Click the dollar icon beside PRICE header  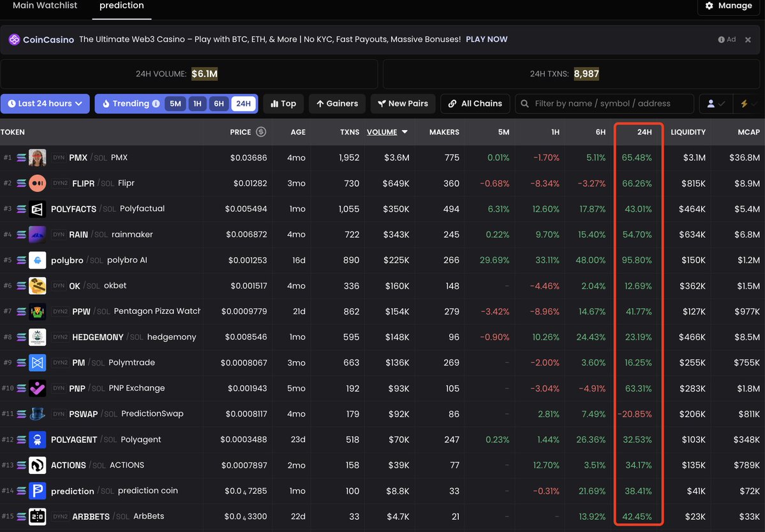[260, 132]
